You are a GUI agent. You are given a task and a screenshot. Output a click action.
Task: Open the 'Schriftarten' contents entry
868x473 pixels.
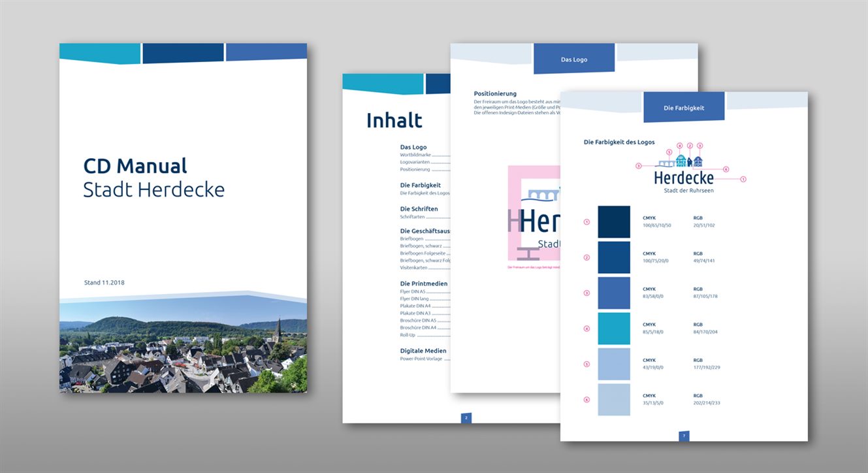tap(413, 216)
